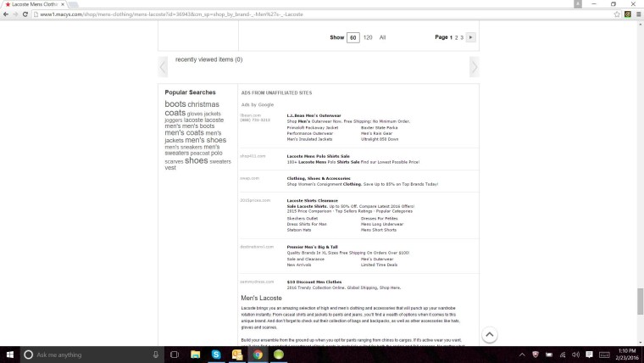This screenshot has width=644, height=363.
Task: Open L.L.Bean Men's Outerwear ad
Action: click(x=314, y=115)
